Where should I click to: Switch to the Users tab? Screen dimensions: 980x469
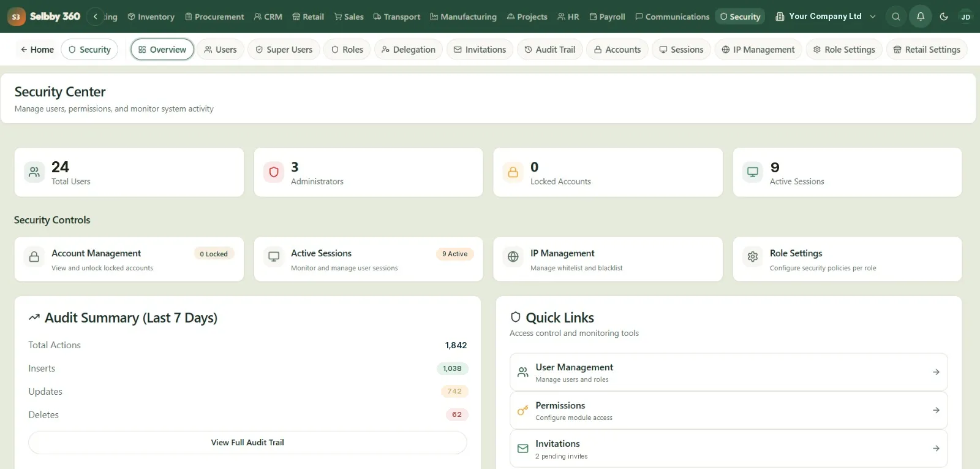tap(220, 50)
